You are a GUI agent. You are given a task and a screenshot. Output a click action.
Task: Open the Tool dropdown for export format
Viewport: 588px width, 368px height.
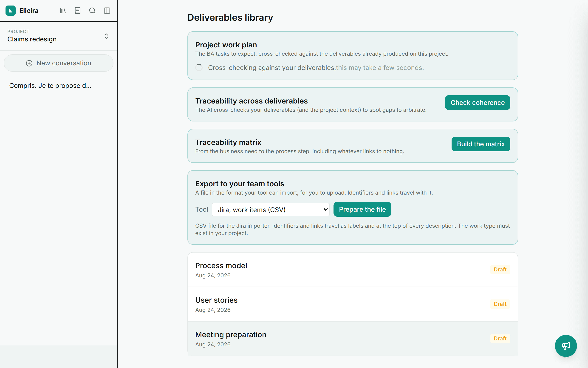coord(271,210)
